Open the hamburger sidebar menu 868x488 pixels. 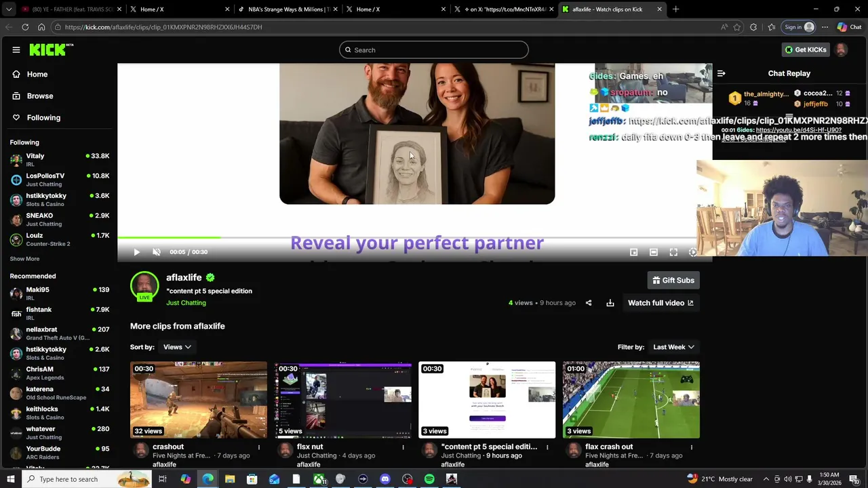click(x=16, y=49)
